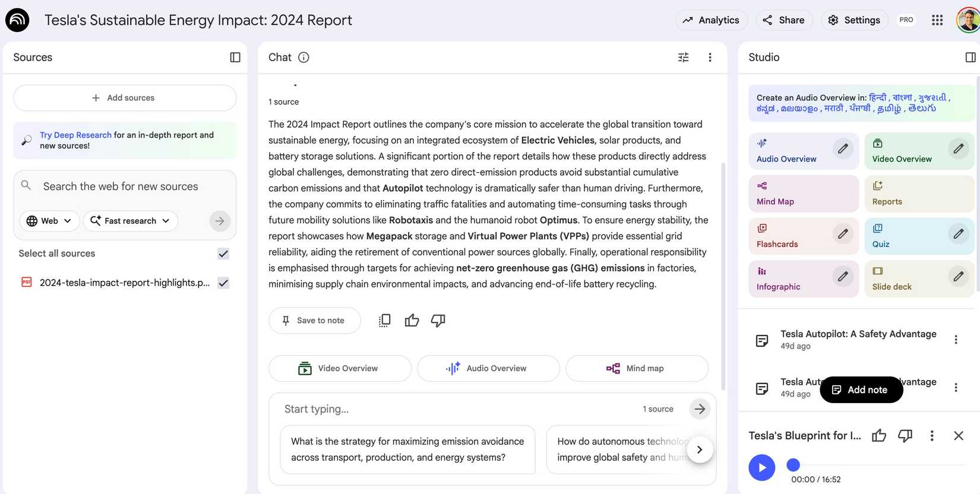Click the Save to note button
The image size is (980, 494).
click(314, 321)
